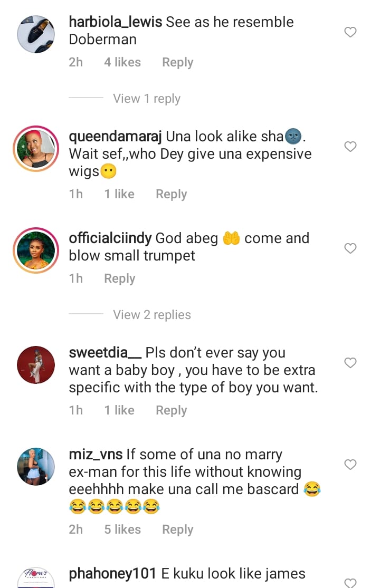
Task: Reply to sweetdia__'s comment
Action: point(171,410)
